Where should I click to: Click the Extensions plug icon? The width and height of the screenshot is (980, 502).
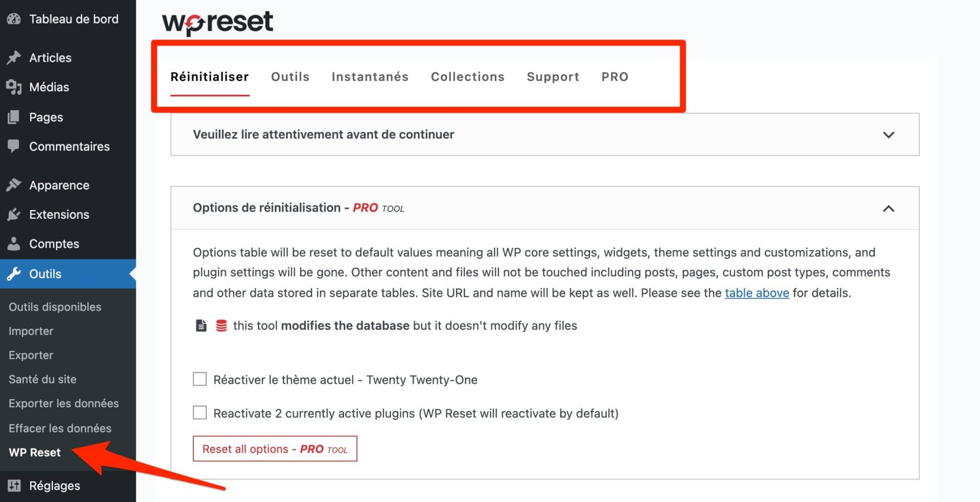coord(14,214)
